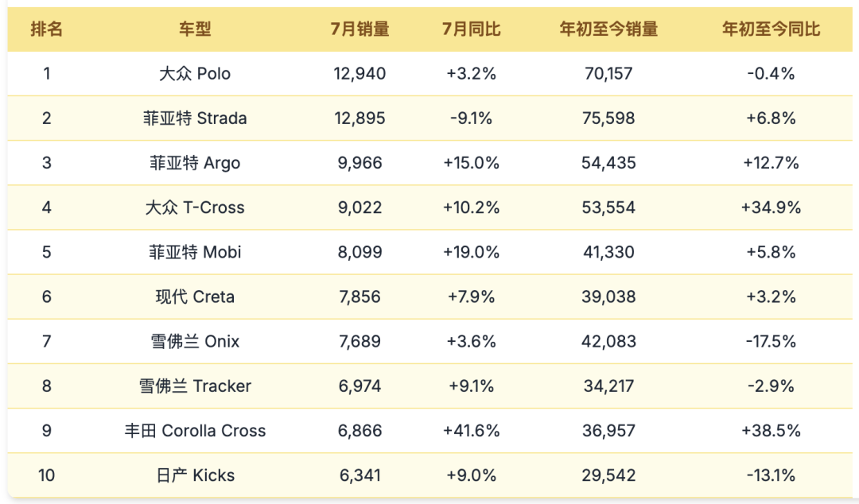Click the 年初至今销量 column header
This screenshot has width=859, height=504.
(608, 29)
